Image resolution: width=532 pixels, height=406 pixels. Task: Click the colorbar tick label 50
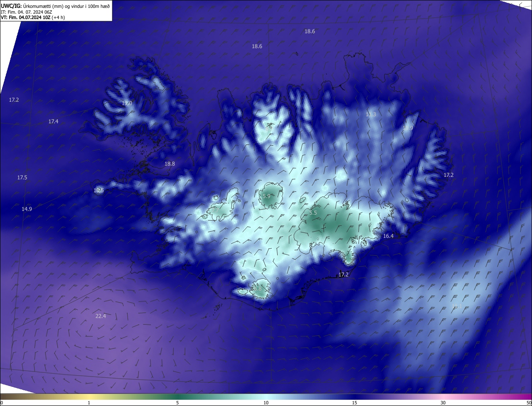point(529,403)
